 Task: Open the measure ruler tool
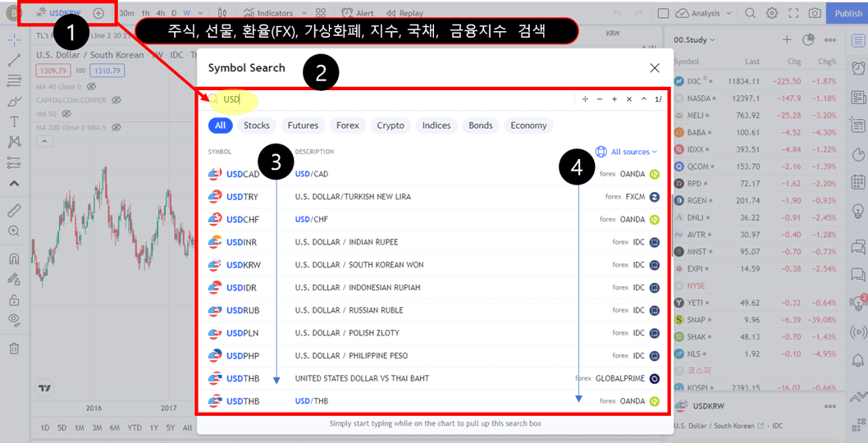[15, 210]
